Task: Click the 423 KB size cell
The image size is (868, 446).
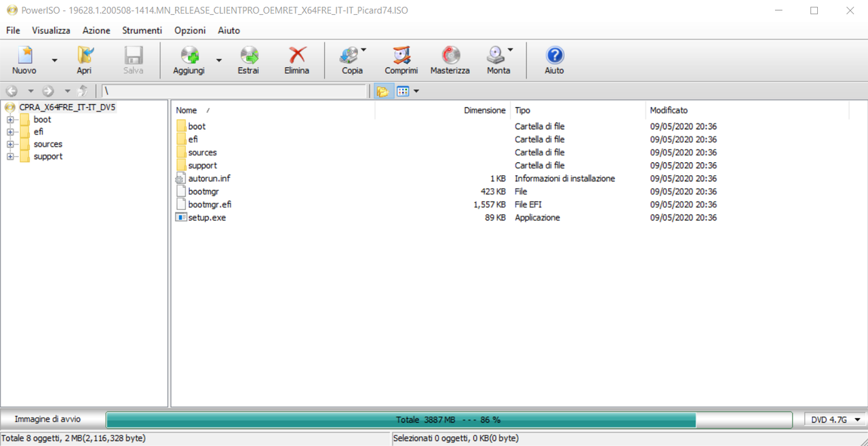Action: click(493, 191)
